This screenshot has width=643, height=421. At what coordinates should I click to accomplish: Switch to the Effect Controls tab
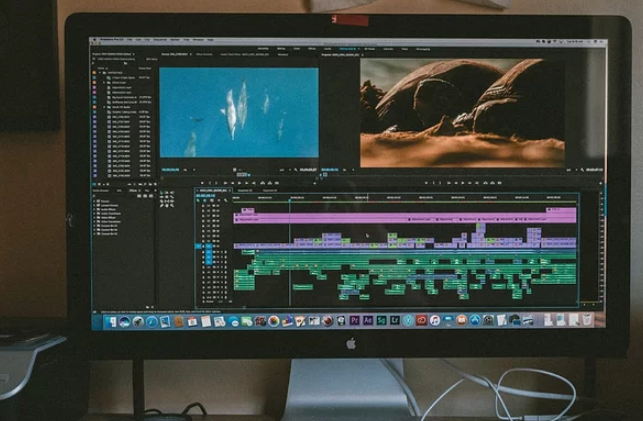(x=204, y=54)
